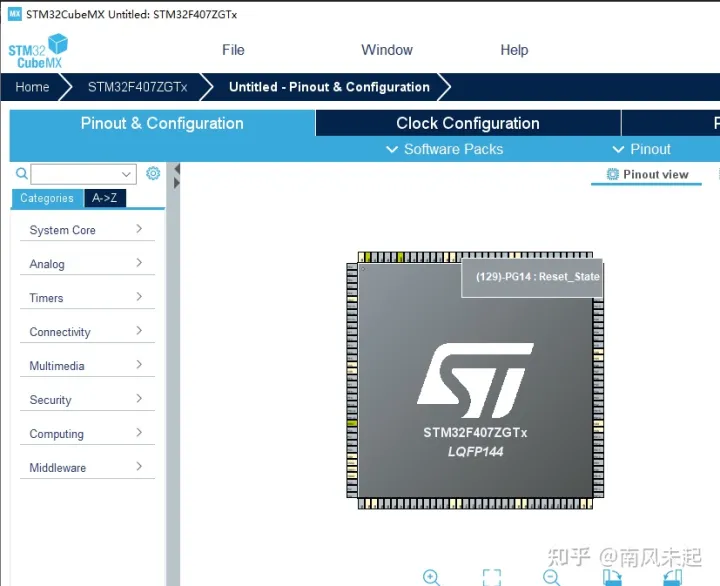
Task: Open the Software Packs dropdown
Action: pos(444,149)
